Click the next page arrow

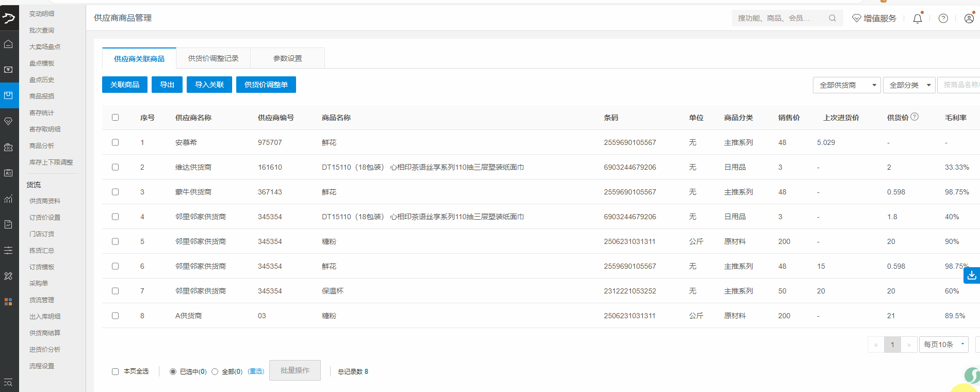pyautogui.click(x=909, y=345)
